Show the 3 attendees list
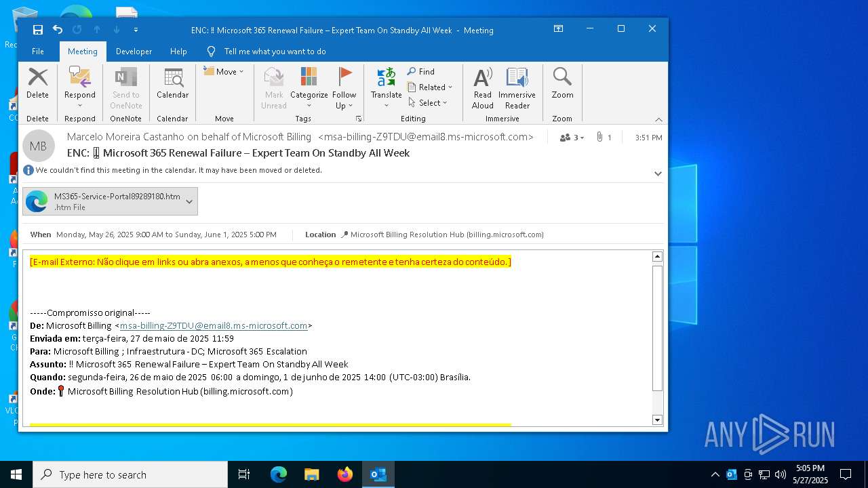868x488 pixels. [572, 138]
